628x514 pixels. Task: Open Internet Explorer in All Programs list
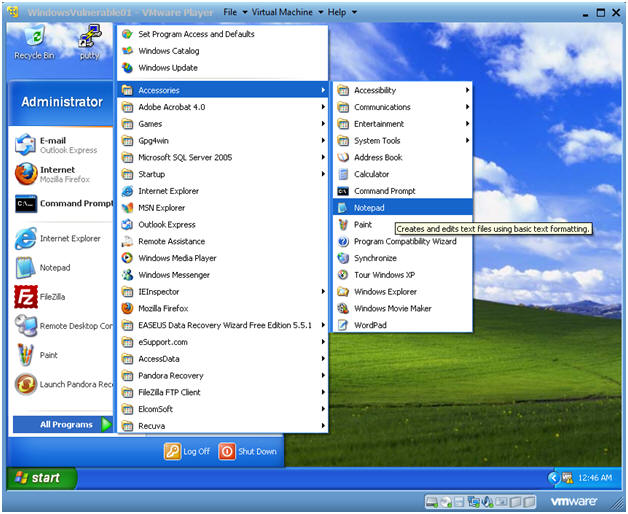[223, 191]
